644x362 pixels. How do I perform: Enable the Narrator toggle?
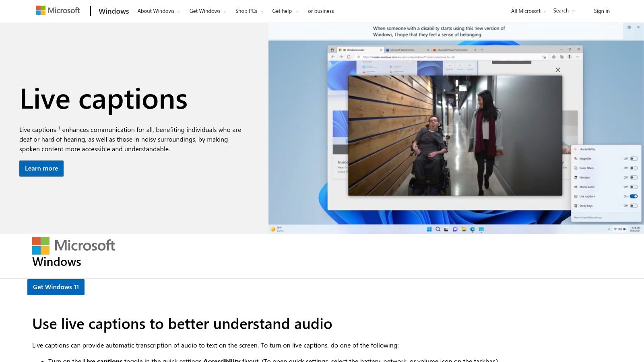click(x=634, y=177)
